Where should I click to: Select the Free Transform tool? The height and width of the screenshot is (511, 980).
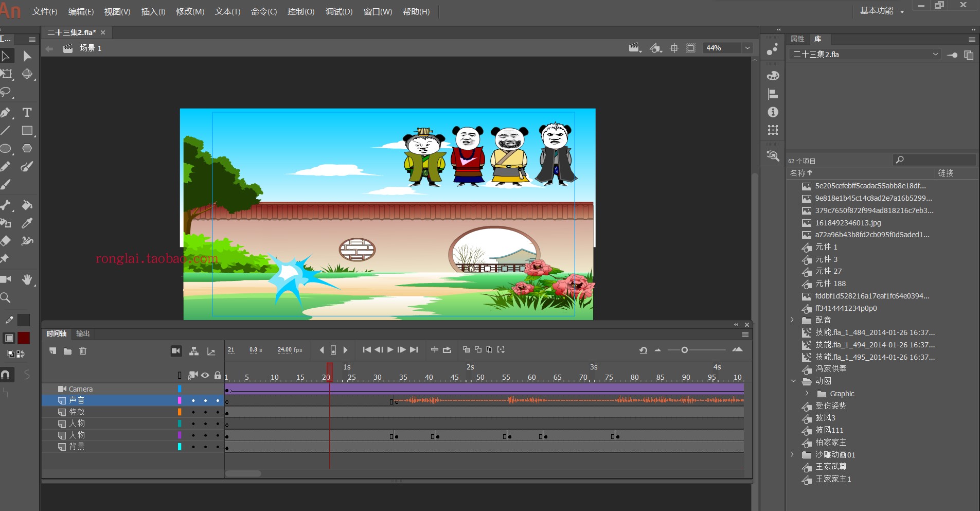point(6,74)
